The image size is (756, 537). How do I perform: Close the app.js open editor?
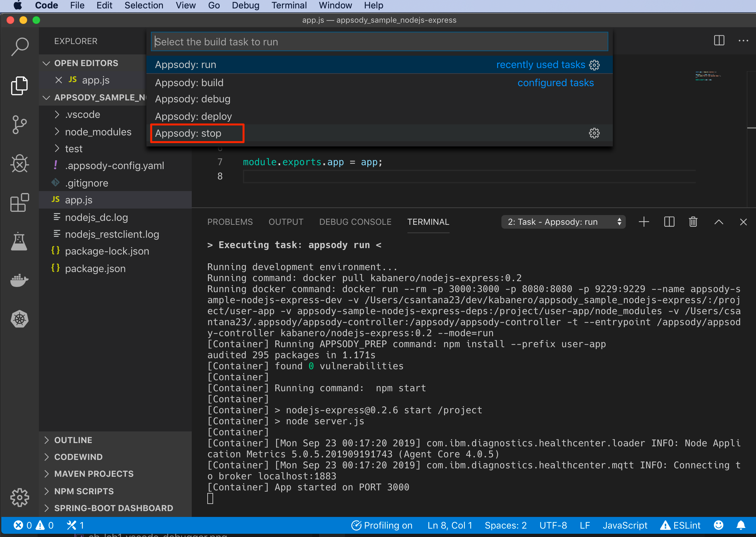(x=59, y=80)
